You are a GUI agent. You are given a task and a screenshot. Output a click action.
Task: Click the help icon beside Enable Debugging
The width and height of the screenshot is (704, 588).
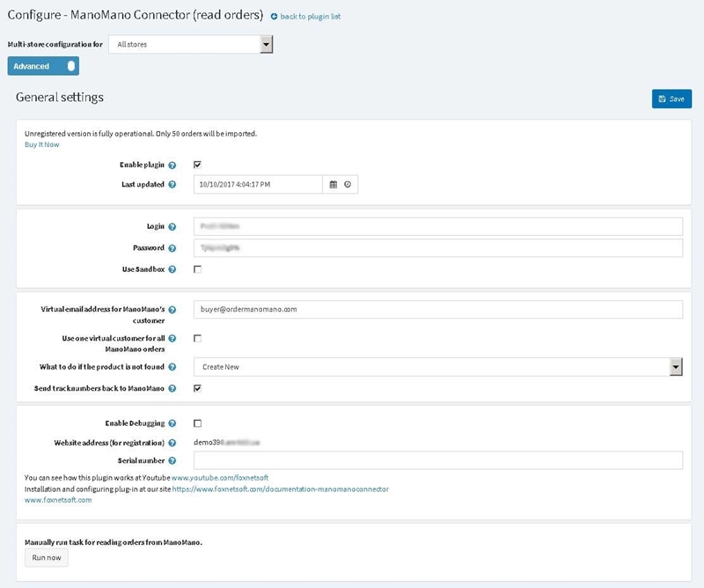tap(172, 423)
